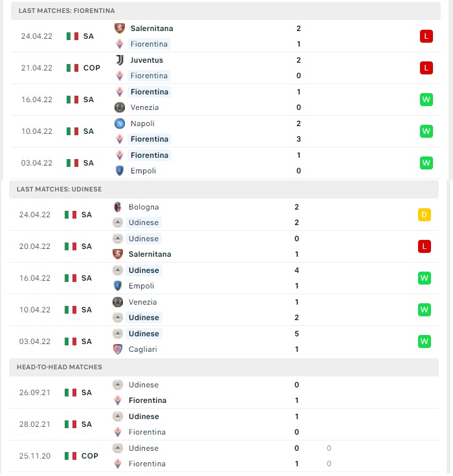Open the Salernitana team name in first match
This screenshot has width=453, height=476.
[151, 28]
